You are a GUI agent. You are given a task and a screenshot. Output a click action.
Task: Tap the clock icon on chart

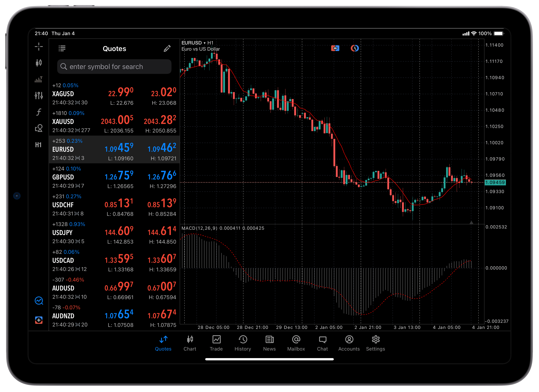[355, 48]
